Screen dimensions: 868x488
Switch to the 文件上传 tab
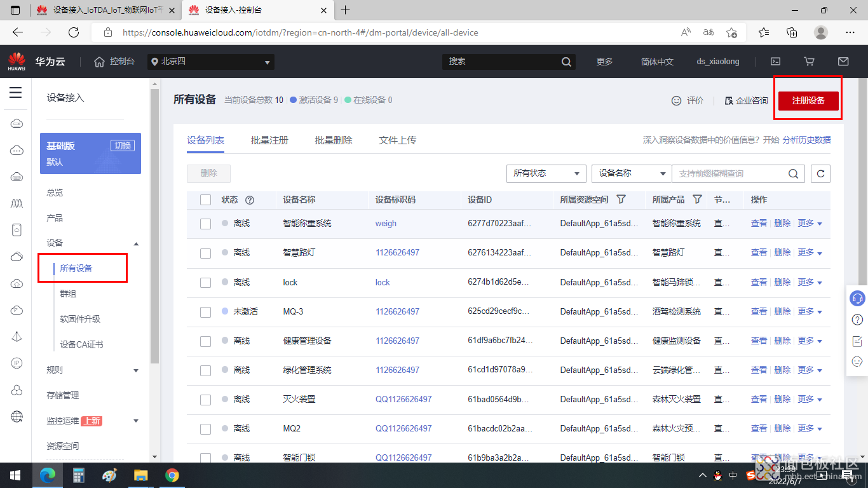(x=398, y=140)
